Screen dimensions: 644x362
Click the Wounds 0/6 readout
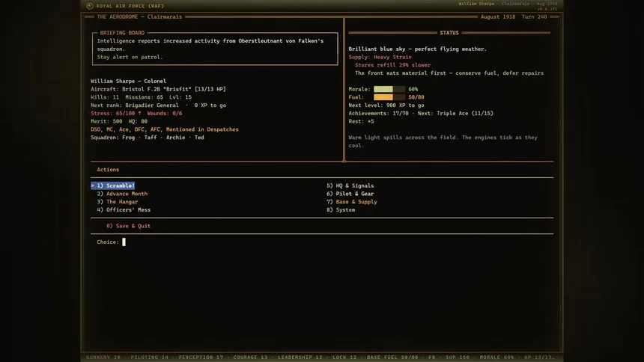coord(165,113)
